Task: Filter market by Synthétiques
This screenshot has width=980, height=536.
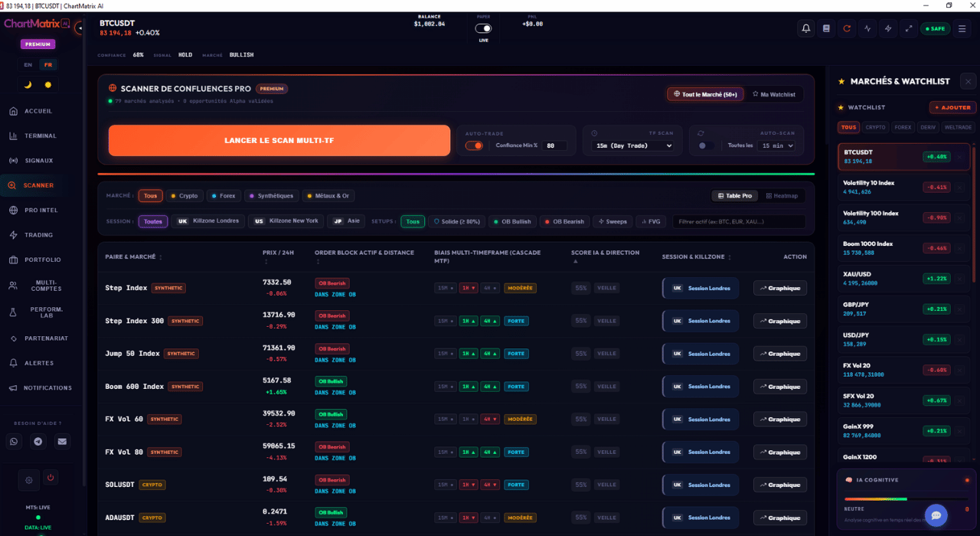Action: tap(271, 196)
